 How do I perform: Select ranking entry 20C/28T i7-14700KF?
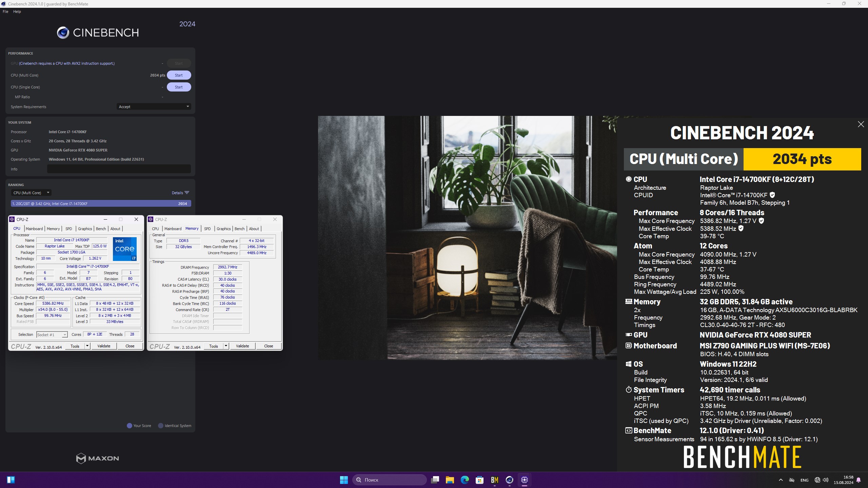[x=101, y=203]
